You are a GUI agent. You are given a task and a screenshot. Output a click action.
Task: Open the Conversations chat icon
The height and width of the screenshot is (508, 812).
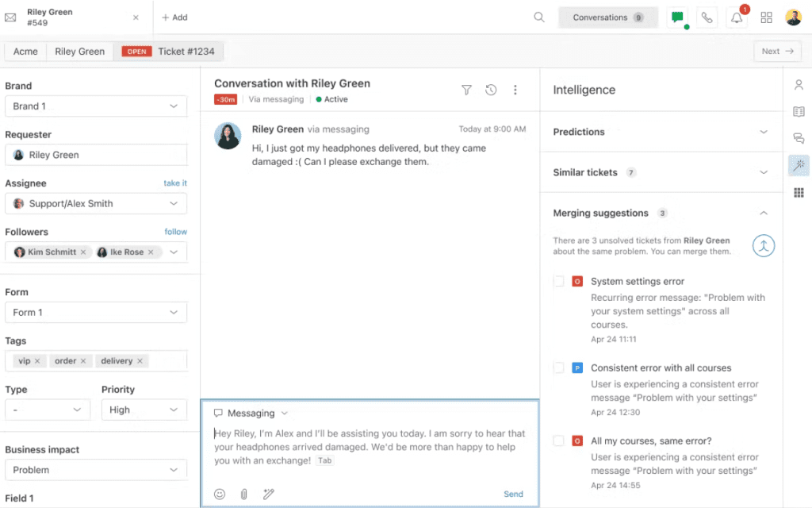(x=676, y=17)
